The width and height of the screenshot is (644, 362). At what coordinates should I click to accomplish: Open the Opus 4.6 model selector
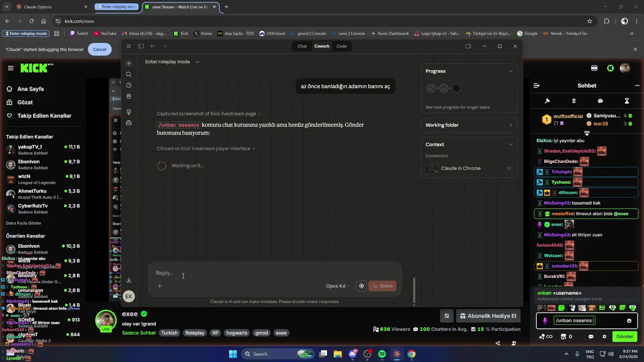[x=338, y=286]
